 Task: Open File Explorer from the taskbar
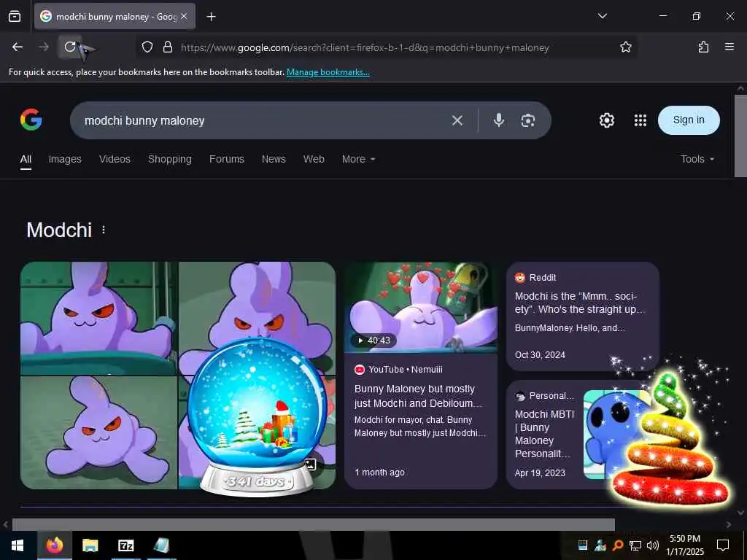(90, 545)
